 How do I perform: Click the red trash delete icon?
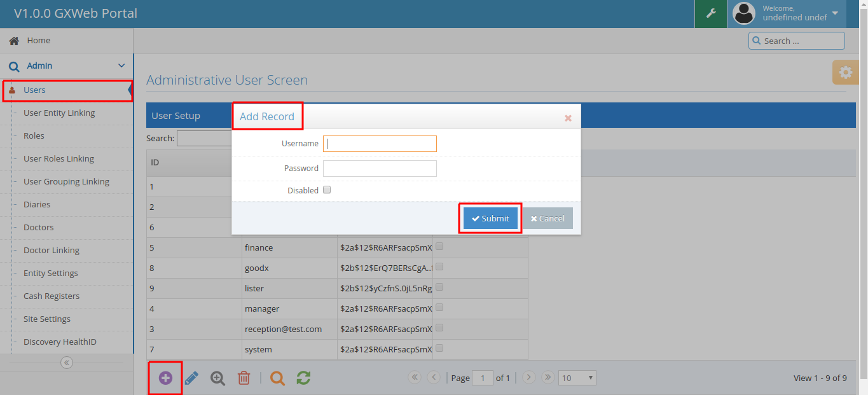coord(244,378)
